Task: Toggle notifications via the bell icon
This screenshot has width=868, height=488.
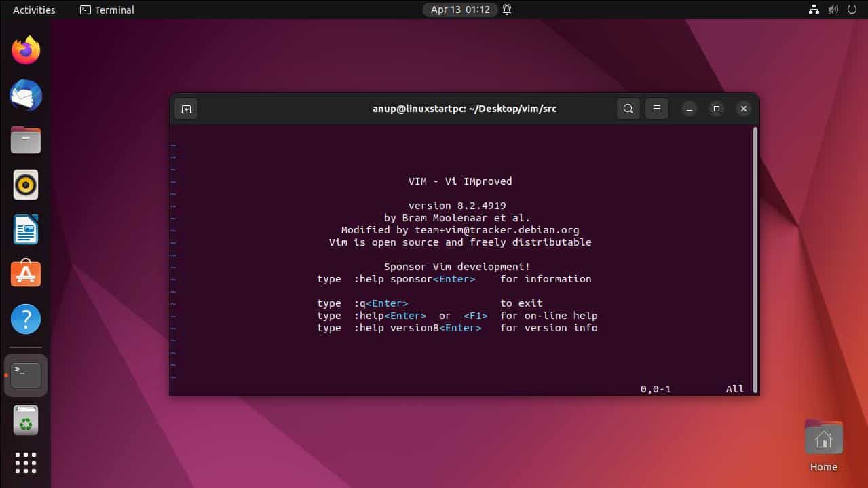Action: (x=506, y=10)
